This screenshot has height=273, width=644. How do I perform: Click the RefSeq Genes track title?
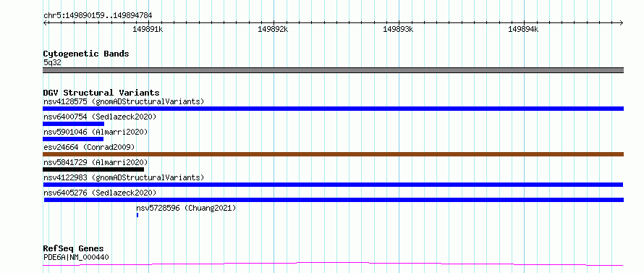click(x=74, y=249)
